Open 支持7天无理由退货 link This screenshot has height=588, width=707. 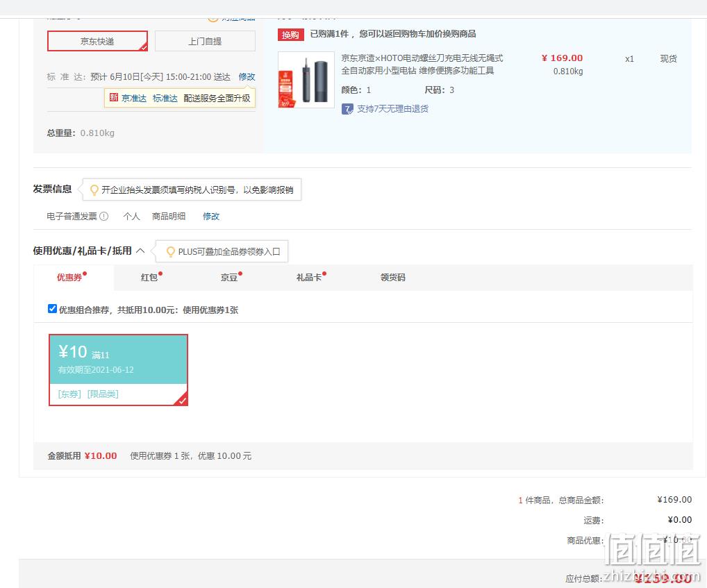[x=392, y=108]
